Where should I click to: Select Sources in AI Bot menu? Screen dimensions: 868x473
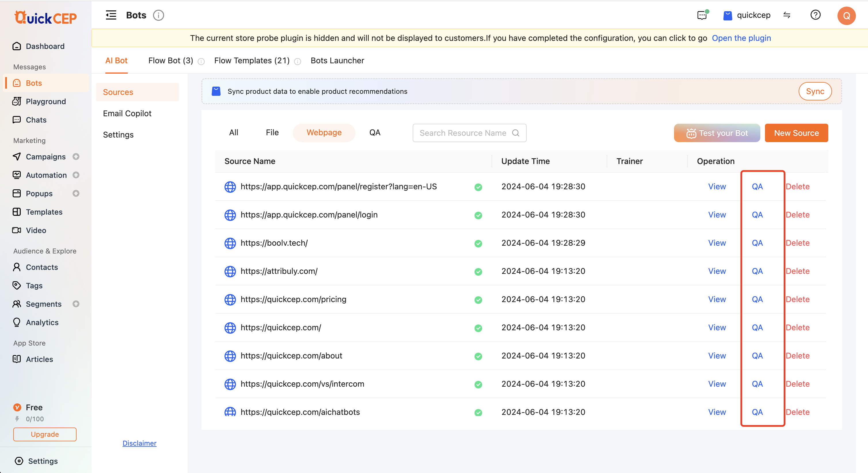[x=137, y=92]
